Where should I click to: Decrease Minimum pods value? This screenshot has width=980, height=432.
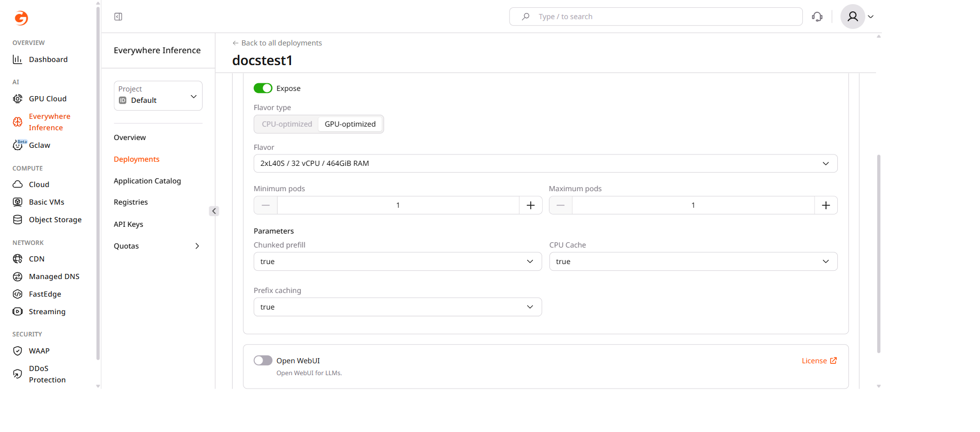[266, 205]
